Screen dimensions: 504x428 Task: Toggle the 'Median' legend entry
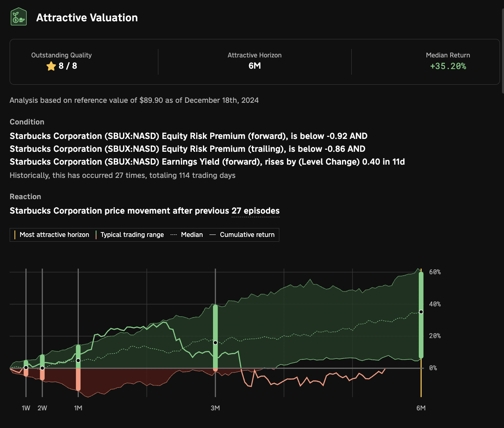pyautogui.click(x=187, y=235)
